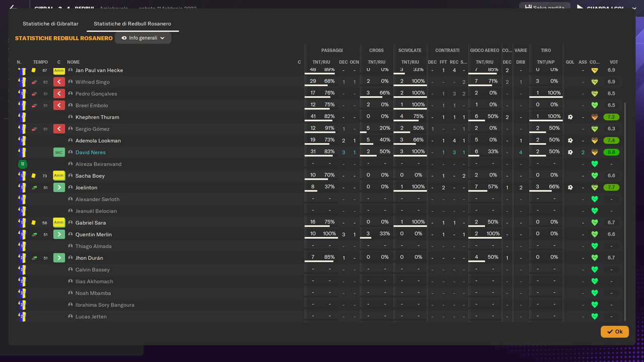644x362 pixels.
Task: Click the condition heart icon for Calvin Bassey
Action: [x=594, y=269]
